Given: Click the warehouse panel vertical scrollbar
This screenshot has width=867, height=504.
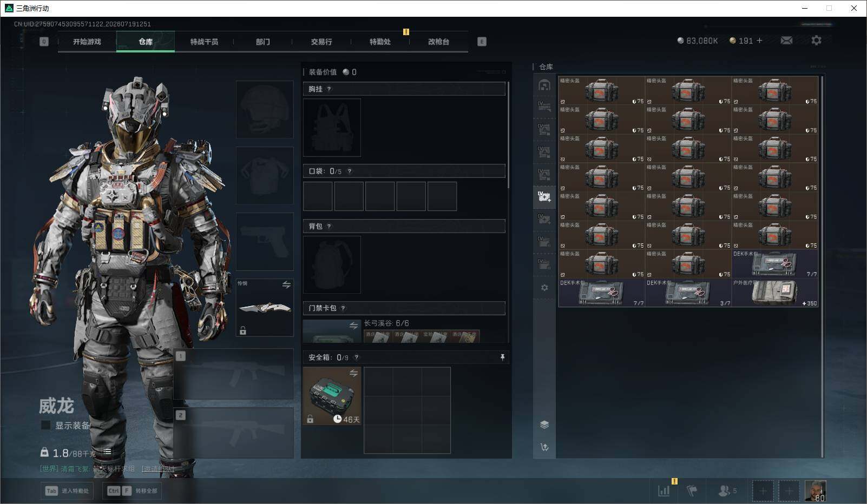Looking at the screenshot, I should [x=822, y=267].
